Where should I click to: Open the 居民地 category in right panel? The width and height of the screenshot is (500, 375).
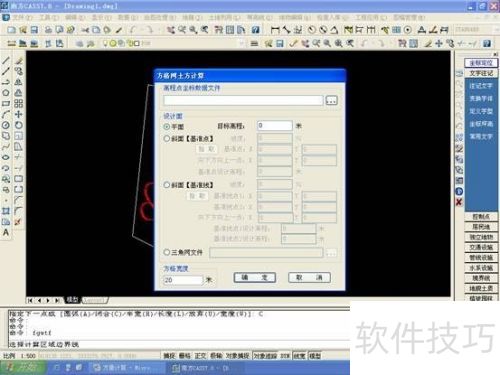coord(481,227)
